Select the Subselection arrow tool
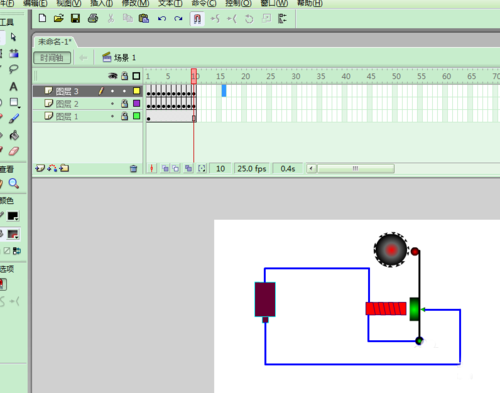This screenshot has height=393, width=500. [13, 37]
